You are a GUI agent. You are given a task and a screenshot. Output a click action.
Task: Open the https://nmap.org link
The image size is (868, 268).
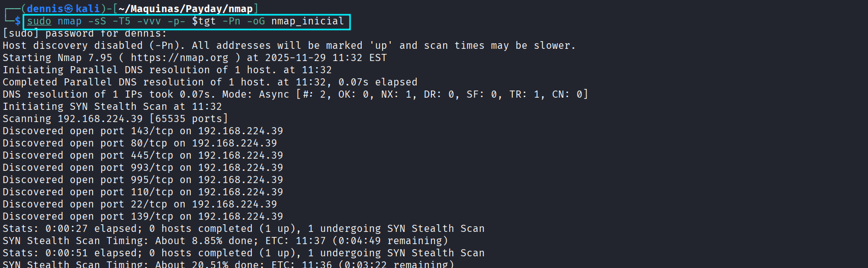click(179, 57)
